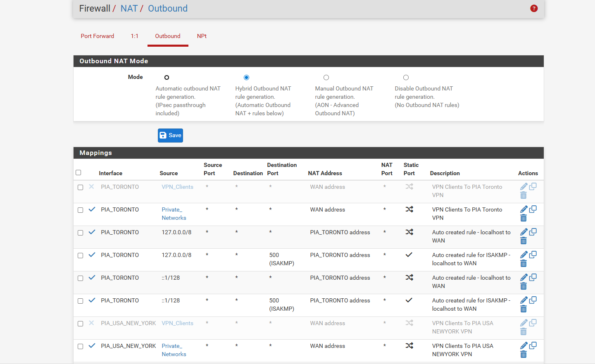Viewport: 595px width, 364px height.
Task: Delete the 127.0.0.0/8 ISAKMP rule
Action: click(x=524, y=264)
